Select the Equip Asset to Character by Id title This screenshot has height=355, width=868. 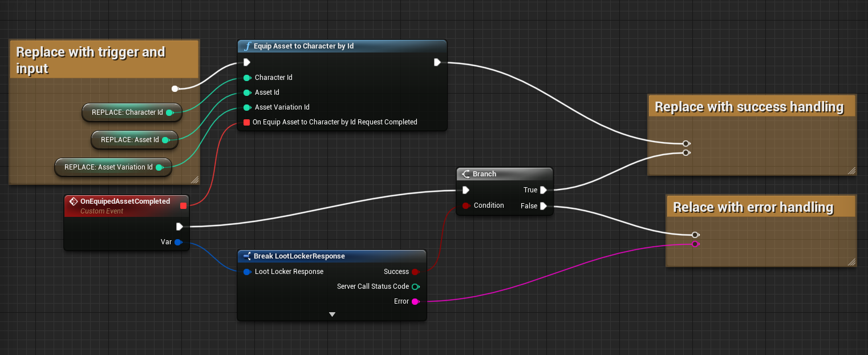[x=303, y=46]
